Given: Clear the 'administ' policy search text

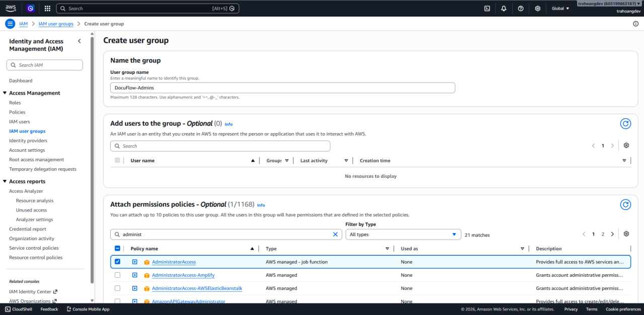Looking at the screenshot, I should pyautogui.click(x=336, y=234).
